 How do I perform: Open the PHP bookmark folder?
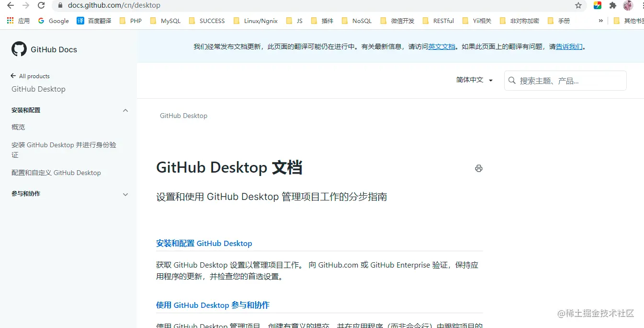click(130, 21)
